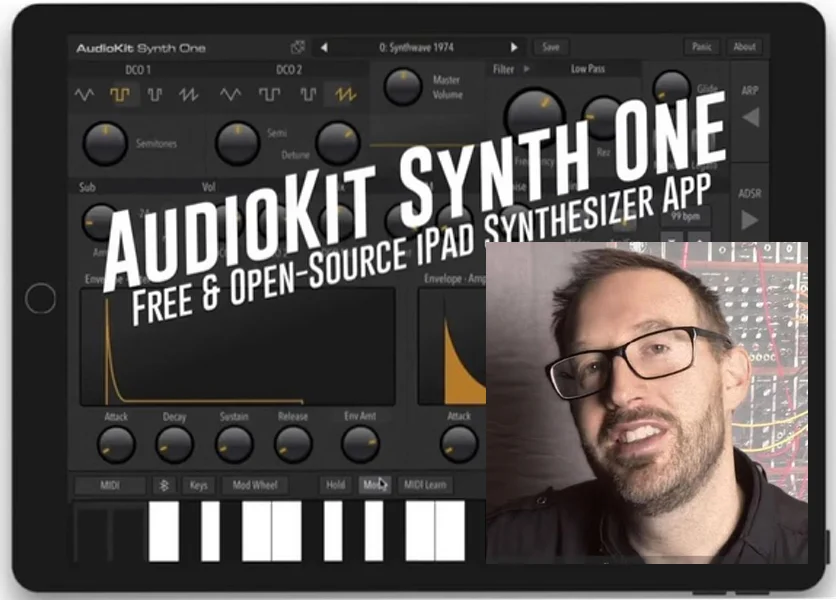
Task: Click the Decay knob
Action: [x=174, y=444]
